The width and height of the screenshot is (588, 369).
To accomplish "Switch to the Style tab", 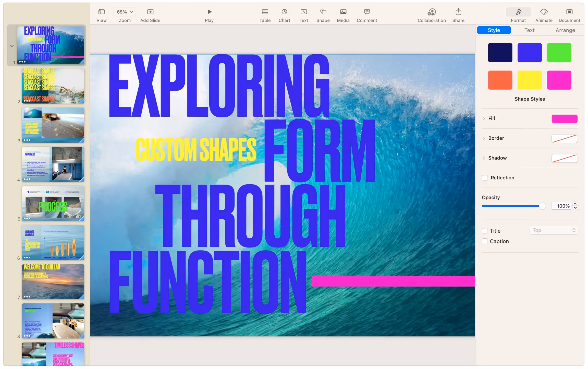I will click(x=494, y=30).
